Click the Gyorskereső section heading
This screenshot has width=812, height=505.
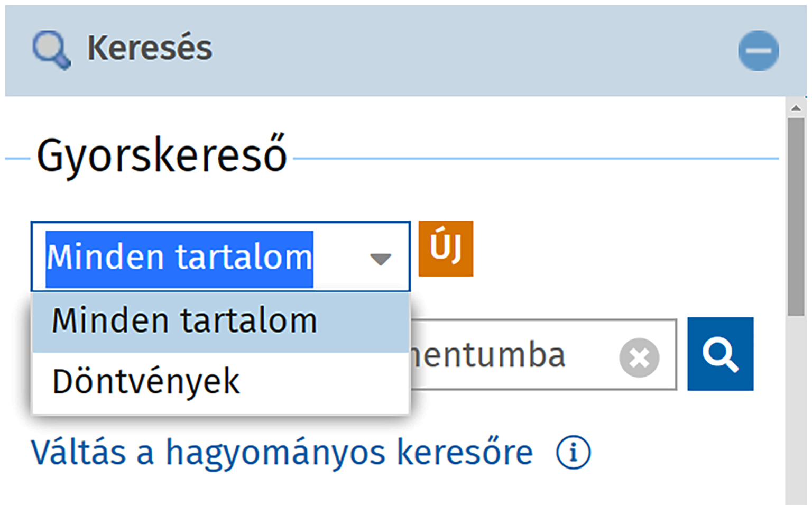pos(161,157)
